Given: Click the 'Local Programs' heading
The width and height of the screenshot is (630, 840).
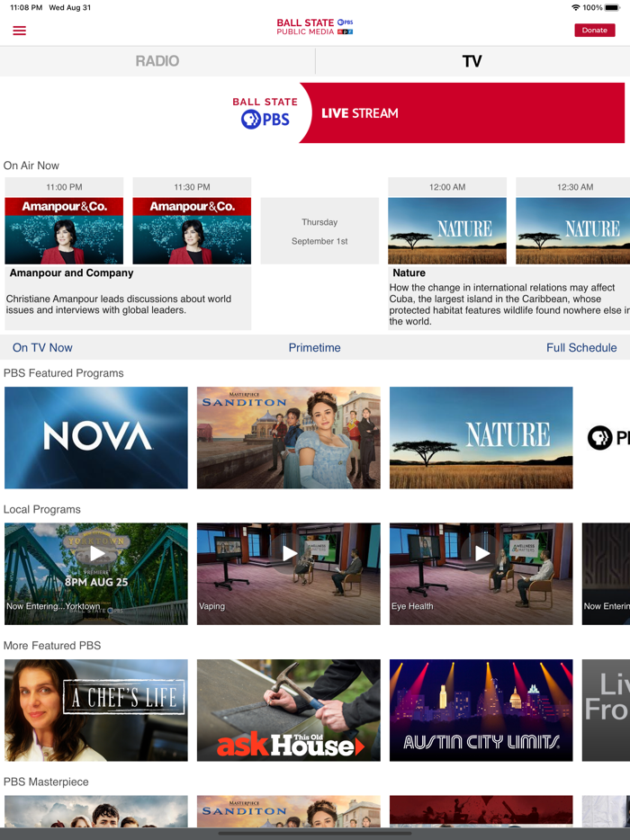Looking at the screenshot, I should click(41, 509).
